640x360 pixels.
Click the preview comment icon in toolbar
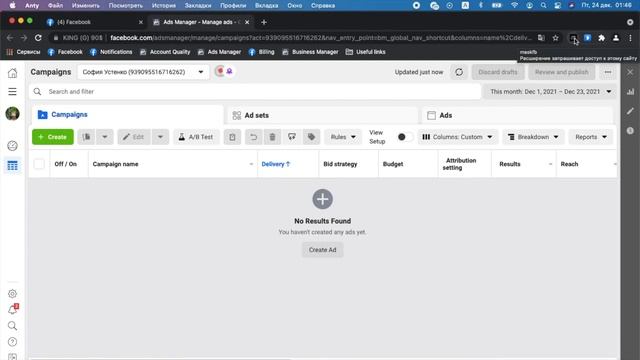pos(292,137)
